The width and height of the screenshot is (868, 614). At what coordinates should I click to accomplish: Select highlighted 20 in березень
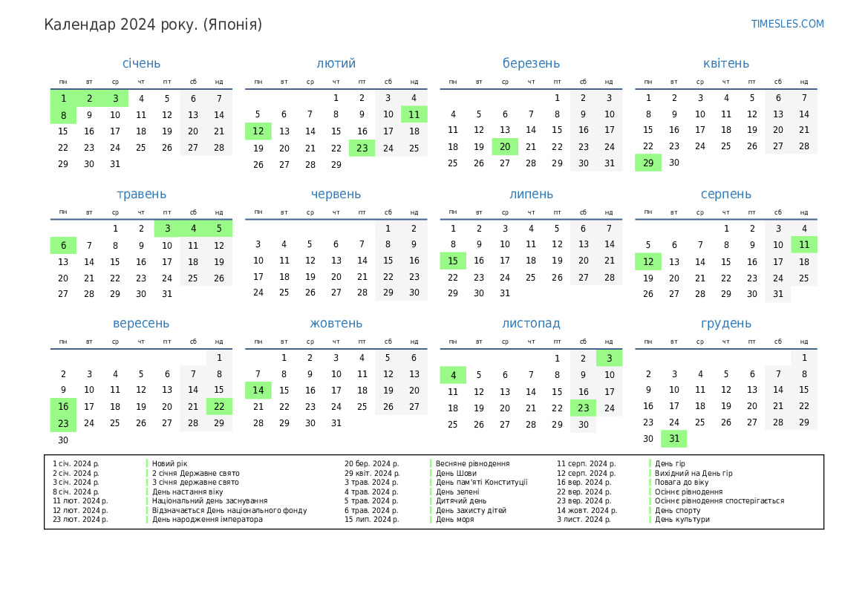point(505,147)
